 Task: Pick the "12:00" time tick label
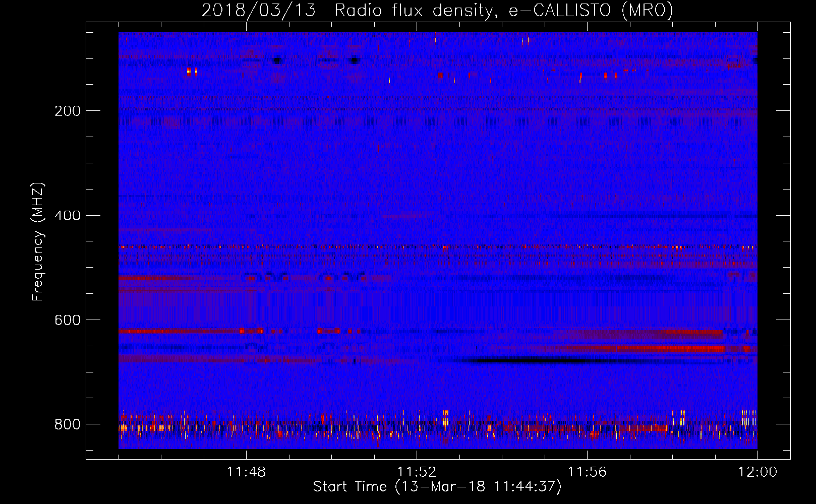click(757, 472)
